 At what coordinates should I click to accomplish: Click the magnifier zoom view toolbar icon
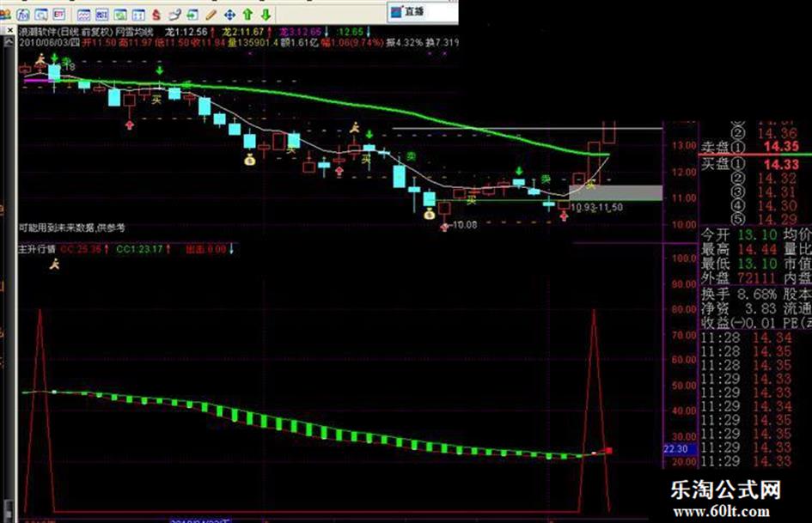[x=41, y=15]
